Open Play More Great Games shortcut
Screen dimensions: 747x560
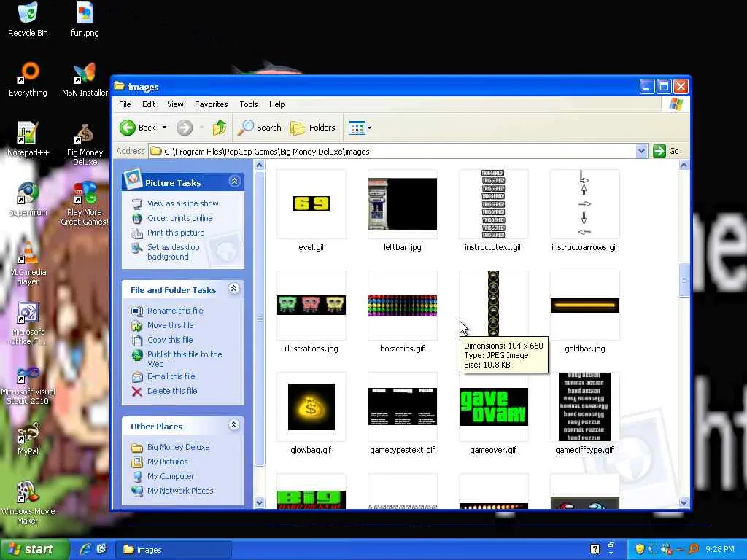pyautogui.click(x=85, y=204)
